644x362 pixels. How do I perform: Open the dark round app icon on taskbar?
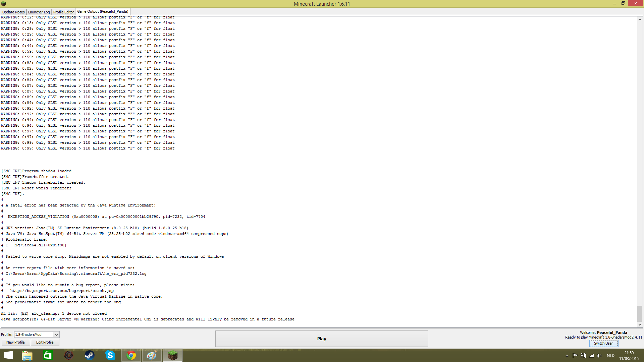tap(69, 355)
